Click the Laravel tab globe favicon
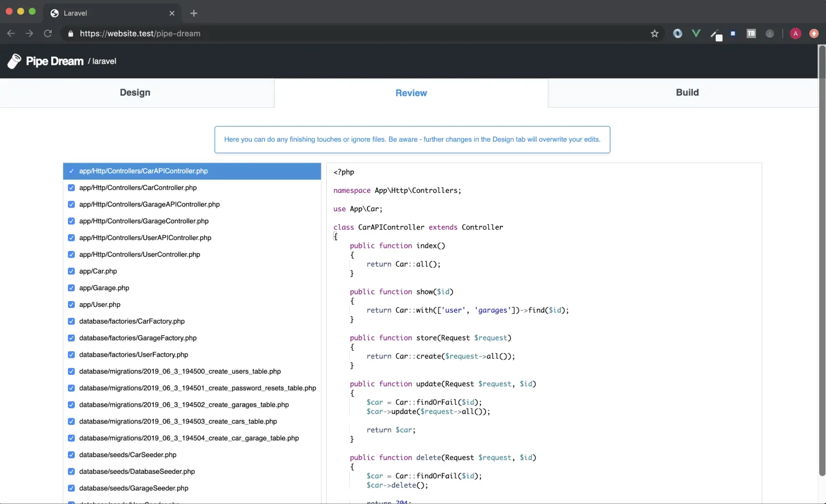 pos(54,13)
